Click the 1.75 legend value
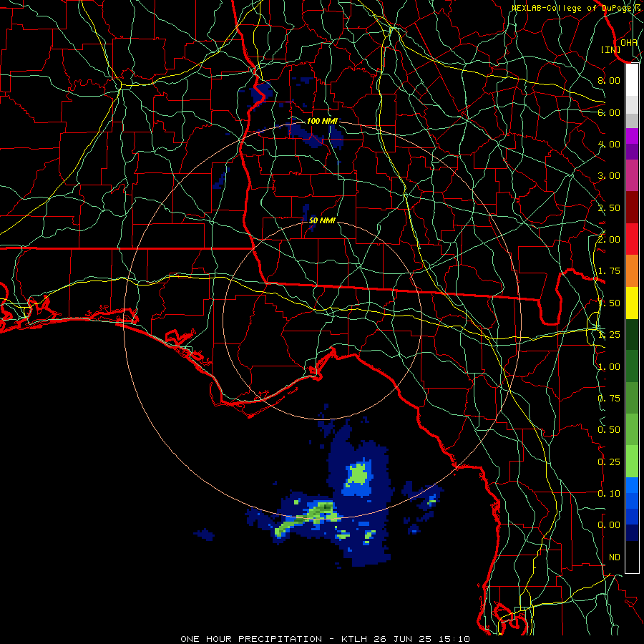644x644 pixels. [x=609, y=271]
